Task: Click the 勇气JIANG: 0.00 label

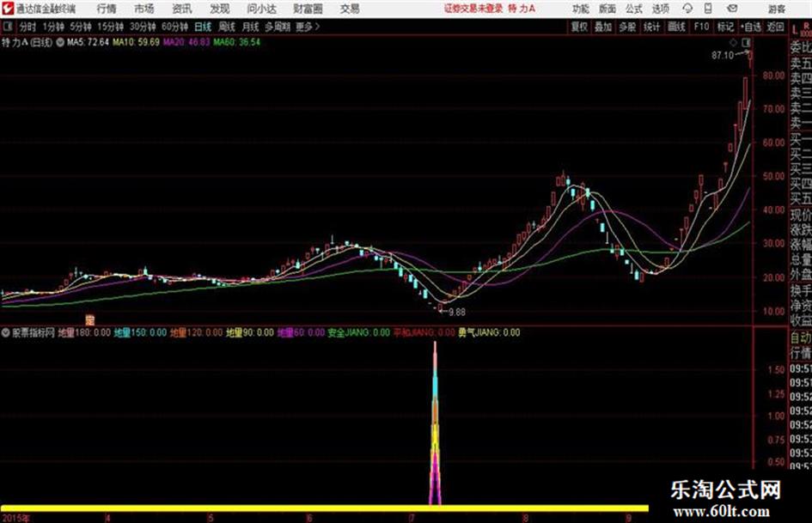Action: pos(489,333)
